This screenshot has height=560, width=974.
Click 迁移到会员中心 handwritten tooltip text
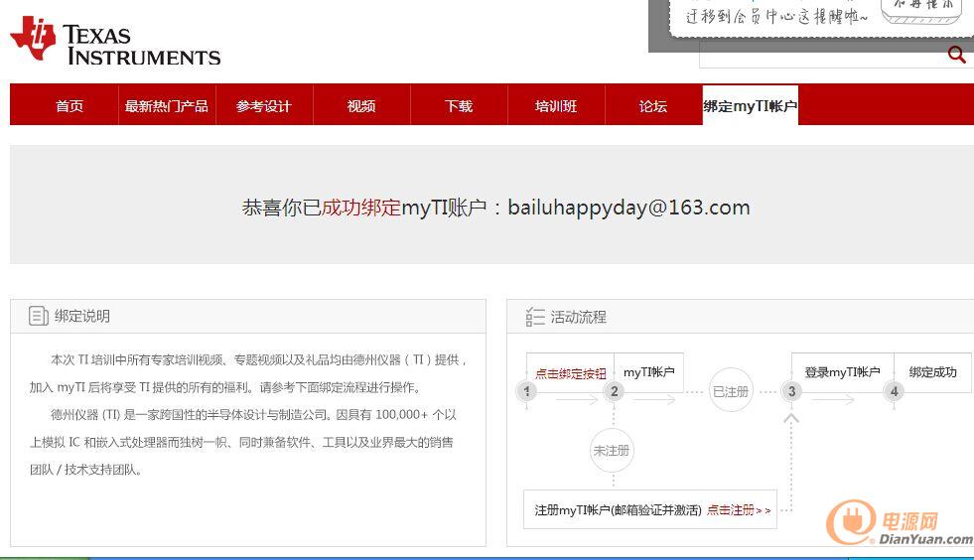[776, 16]
